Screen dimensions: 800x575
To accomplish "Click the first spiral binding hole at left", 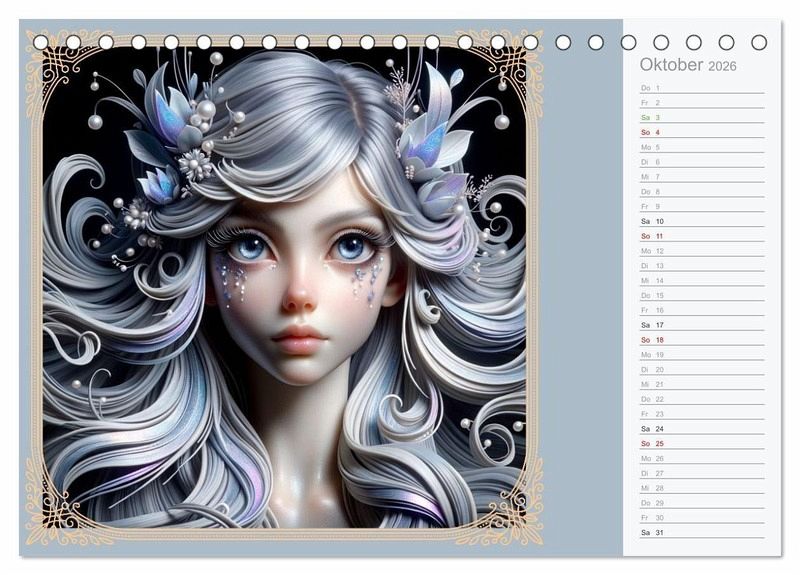I will point(41,42).
